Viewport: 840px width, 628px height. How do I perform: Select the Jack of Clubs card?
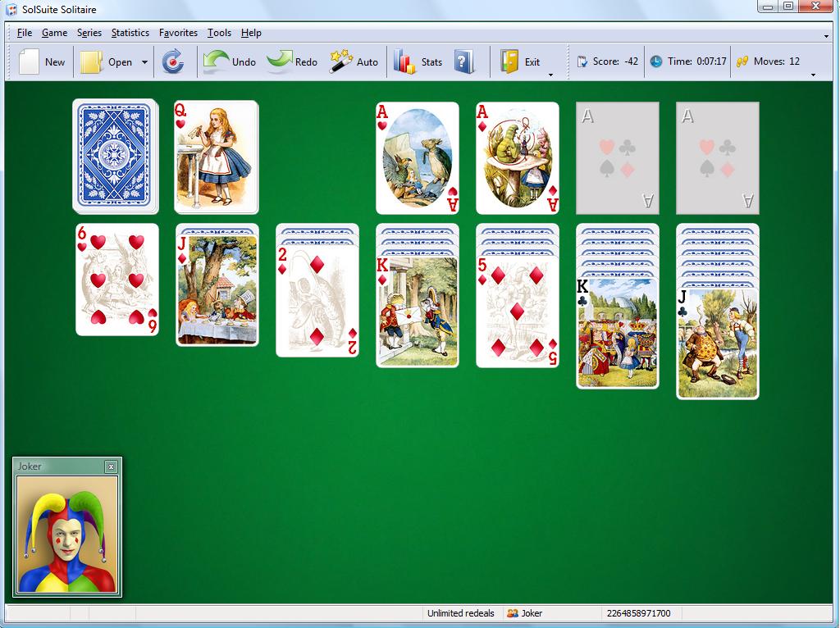[718, 344]
